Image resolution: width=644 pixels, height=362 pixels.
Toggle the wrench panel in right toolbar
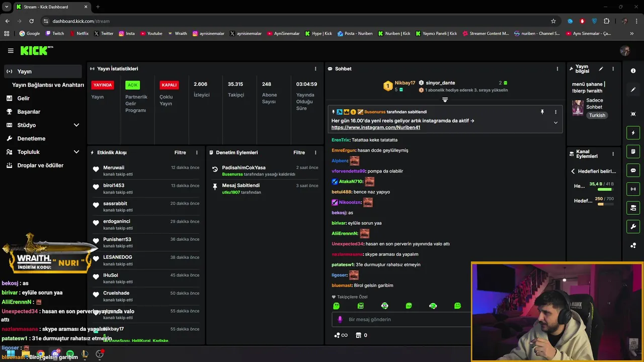tap(633, 227)
